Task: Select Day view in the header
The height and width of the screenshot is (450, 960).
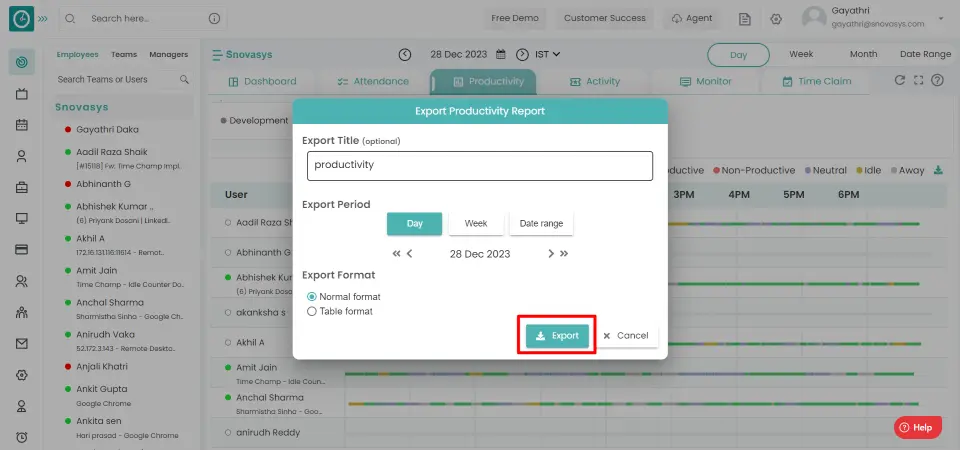Action: tap(738, 55)
